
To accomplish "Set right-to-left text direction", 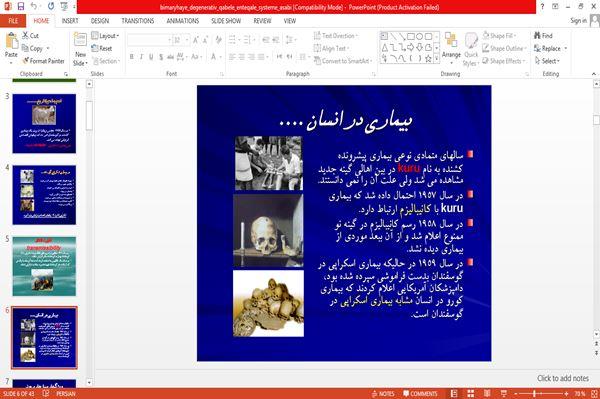I will 289,57.
